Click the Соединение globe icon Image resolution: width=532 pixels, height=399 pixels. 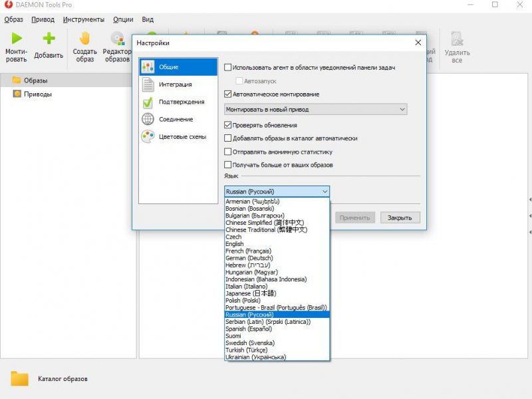coord(148,120)
